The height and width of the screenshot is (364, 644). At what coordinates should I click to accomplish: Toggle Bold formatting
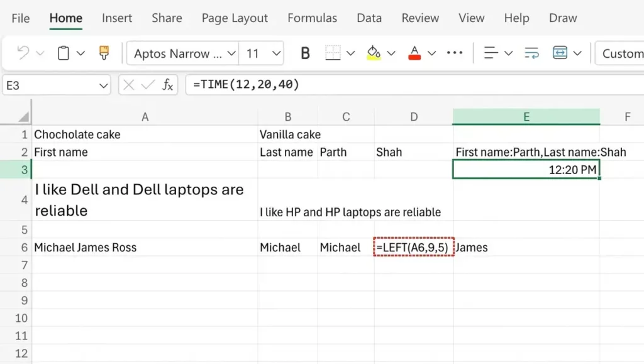click(305, 53)
